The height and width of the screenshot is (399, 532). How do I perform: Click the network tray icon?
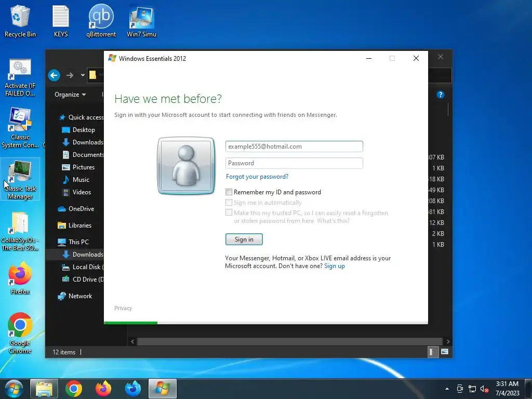[x=472, y=389]
